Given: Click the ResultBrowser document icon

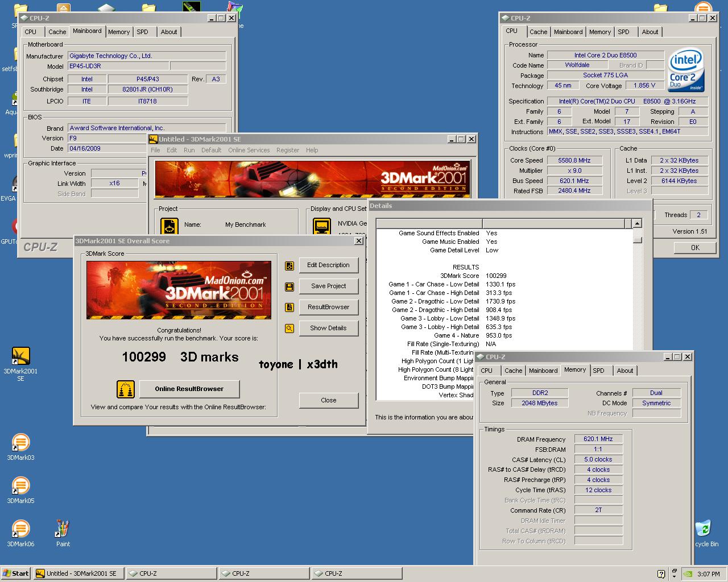Looking at the screenshot, I should [289, 307].
